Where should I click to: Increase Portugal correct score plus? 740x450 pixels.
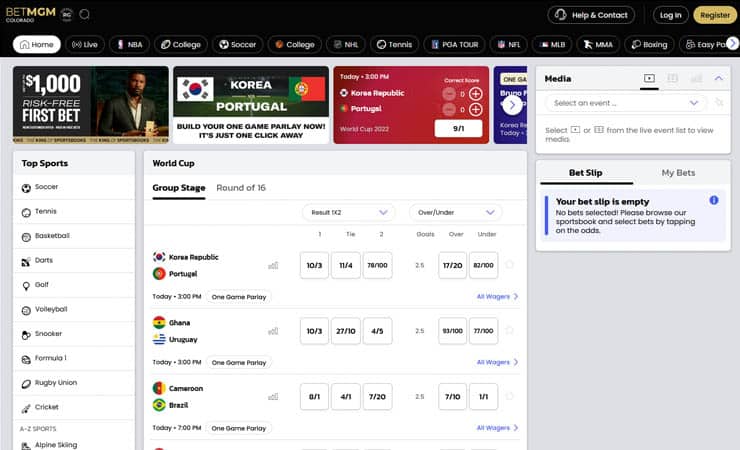476,109
